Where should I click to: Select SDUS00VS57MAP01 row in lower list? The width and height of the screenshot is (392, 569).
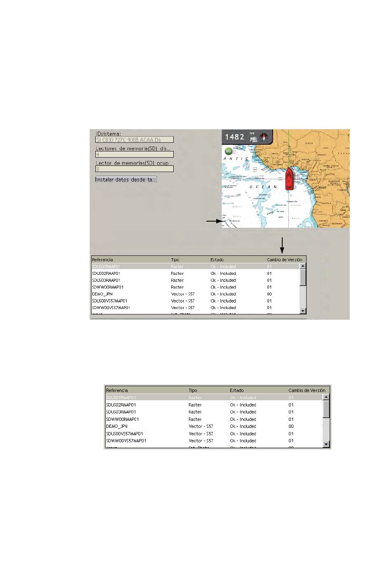(x=214, y=434)
